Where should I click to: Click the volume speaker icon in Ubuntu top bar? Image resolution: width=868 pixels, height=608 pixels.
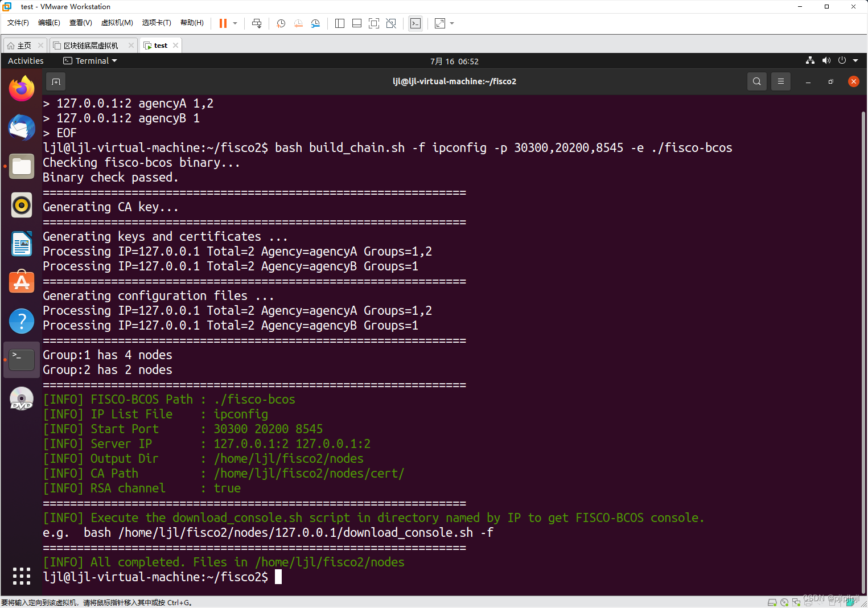click(826, 60)
